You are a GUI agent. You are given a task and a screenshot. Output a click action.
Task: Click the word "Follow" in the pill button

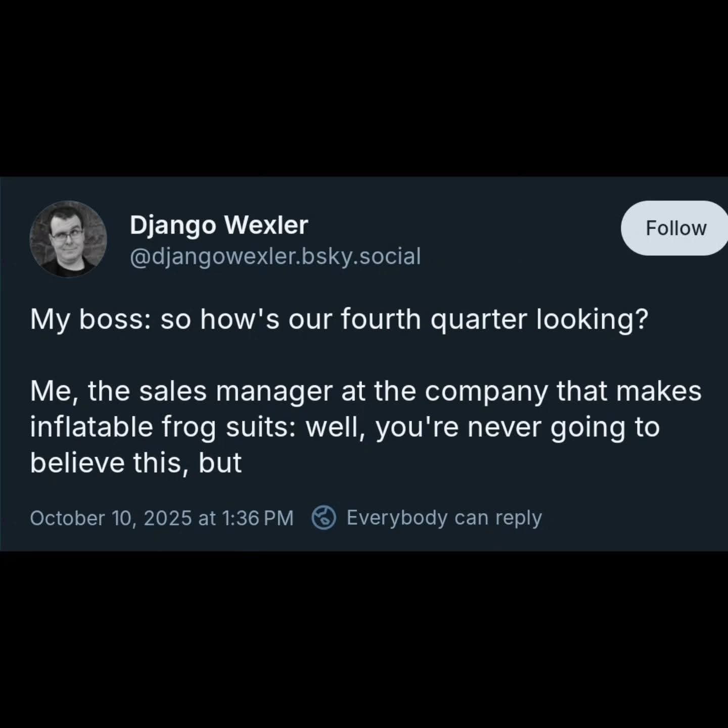pos(675,228)
